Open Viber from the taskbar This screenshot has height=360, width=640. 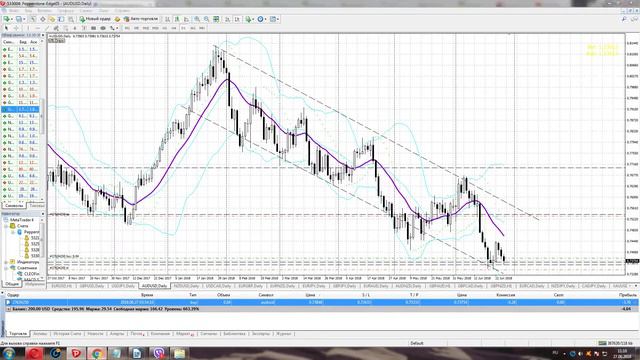159,353
